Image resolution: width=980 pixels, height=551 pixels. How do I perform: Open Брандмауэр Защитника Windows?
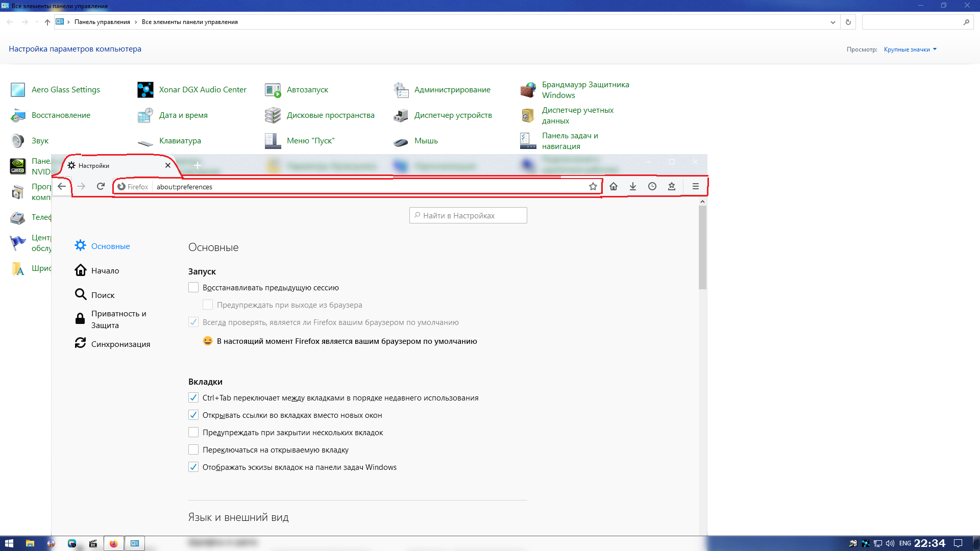575,90
